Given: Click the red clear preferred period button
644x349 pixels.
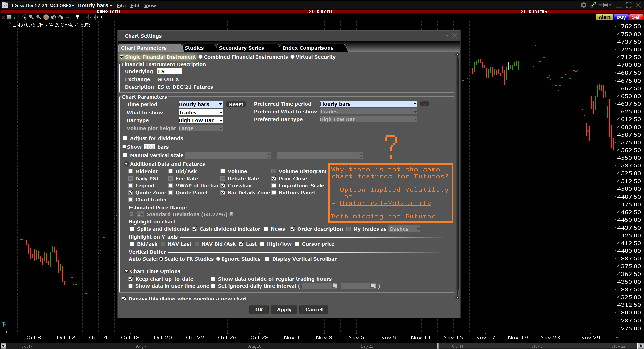Looking at the screenshot, I should 425,104.
